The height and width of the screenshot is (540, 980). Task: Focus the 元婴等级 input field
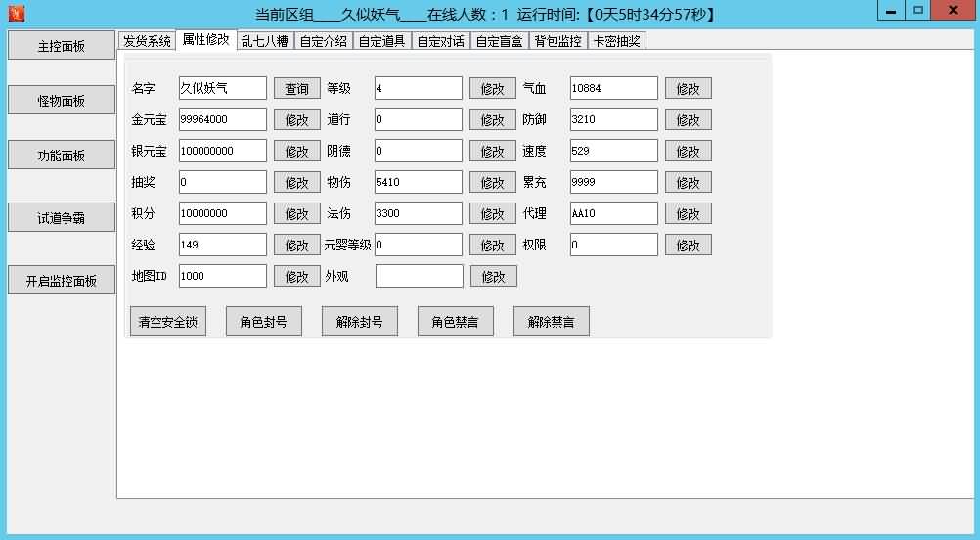(x=419, y=245)
